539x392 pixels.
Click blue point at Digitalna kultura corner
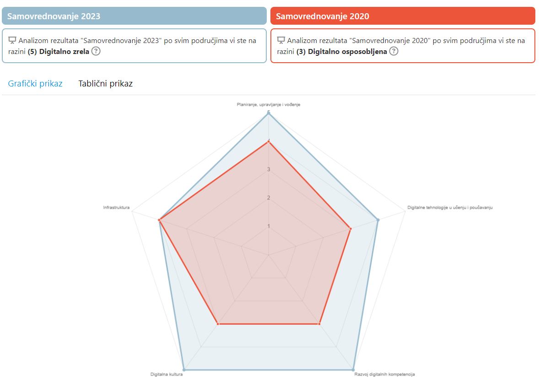[x=184, y=370]
